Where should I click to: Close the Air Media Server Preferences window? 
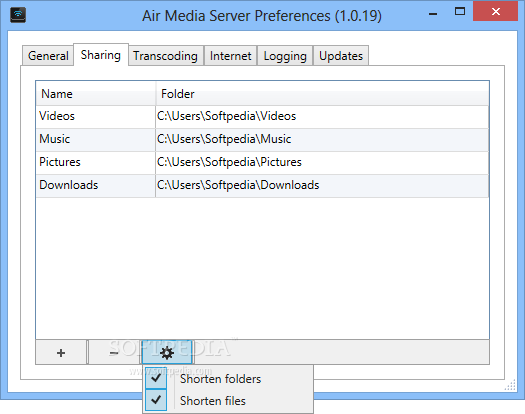tap(496, 11)
